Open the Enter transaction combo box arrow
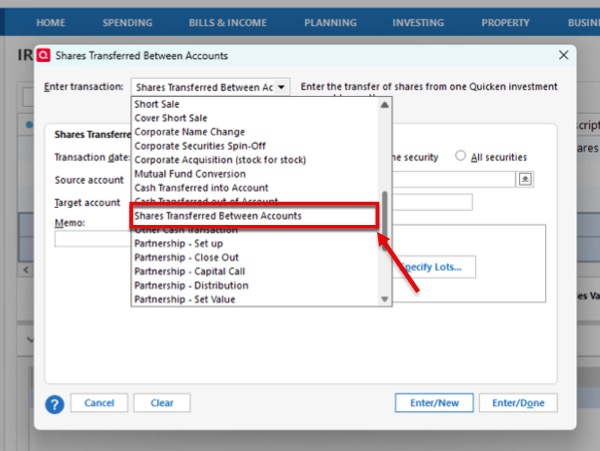The width and height of the screenshot is (600, 451). tap(281, 87)
